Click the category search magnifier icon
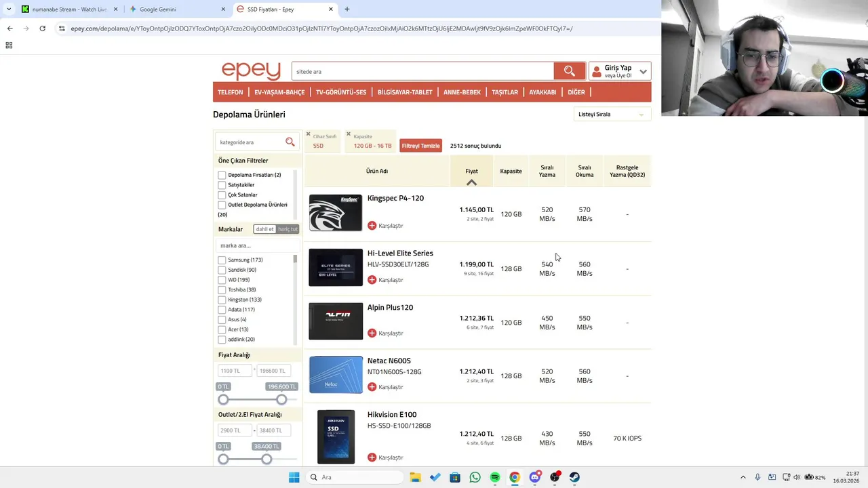 click(290, 142)
